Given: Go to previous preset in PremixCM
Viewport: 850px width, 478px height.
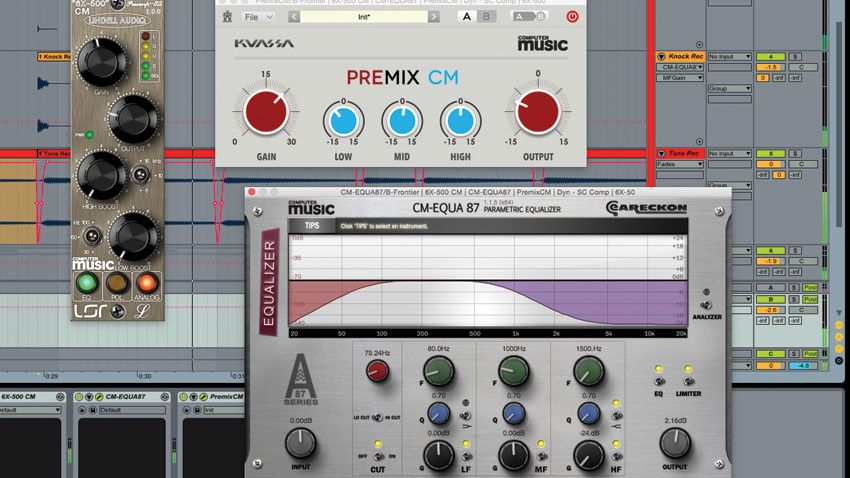Looking at the screenshot, I should (294, 17).
